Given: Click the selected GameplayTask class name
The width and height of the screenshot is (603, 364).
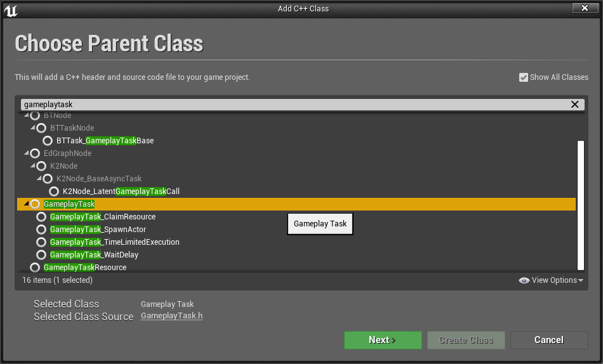Looking at the screenshot, I should coord(69,204).
